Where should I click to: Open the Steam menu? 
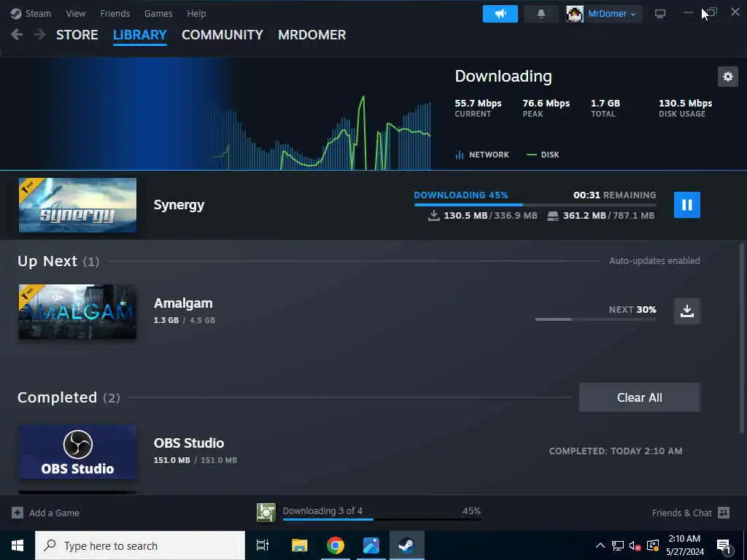coord(31,13)
